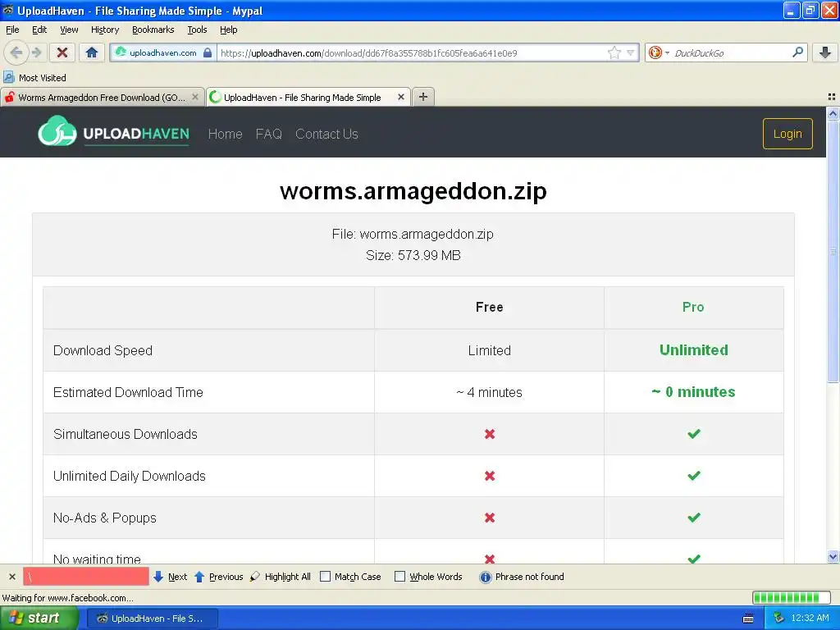The height and width of the screenshot is (630, 840).
Task: Click the find bar text field
Action: (85, 577)
